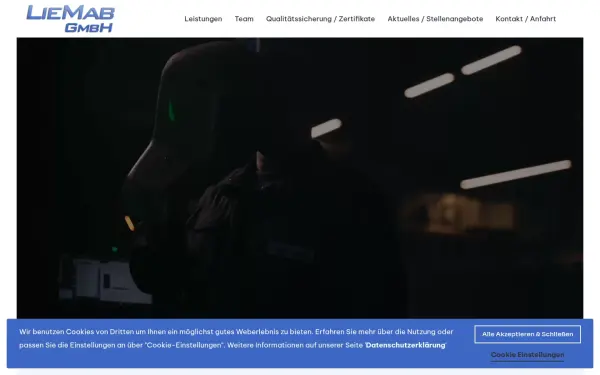Navigate to Kontakt / Anfahrt
The height and width of the screenshot is (375, 600).
click(525, 19)
